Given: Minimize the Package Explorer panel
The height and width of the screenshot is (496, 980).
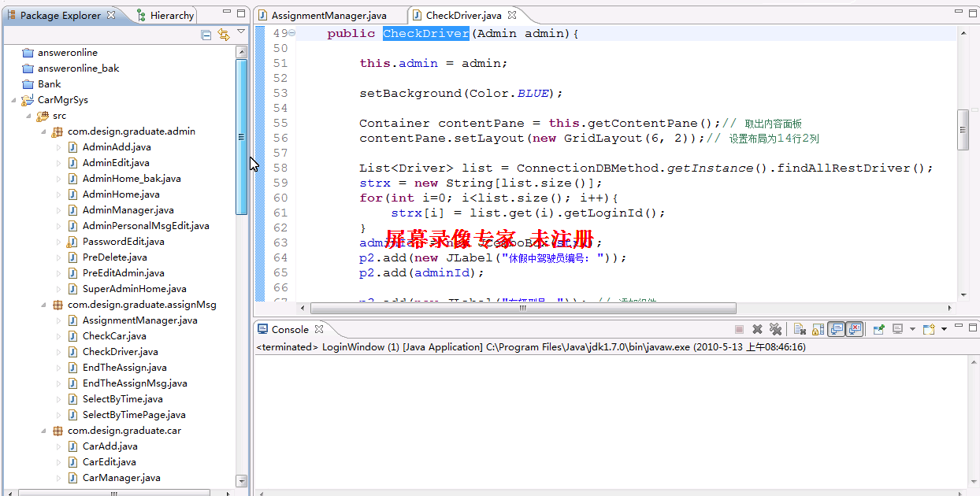Looking at the screenshot, I should pos(226,13).
